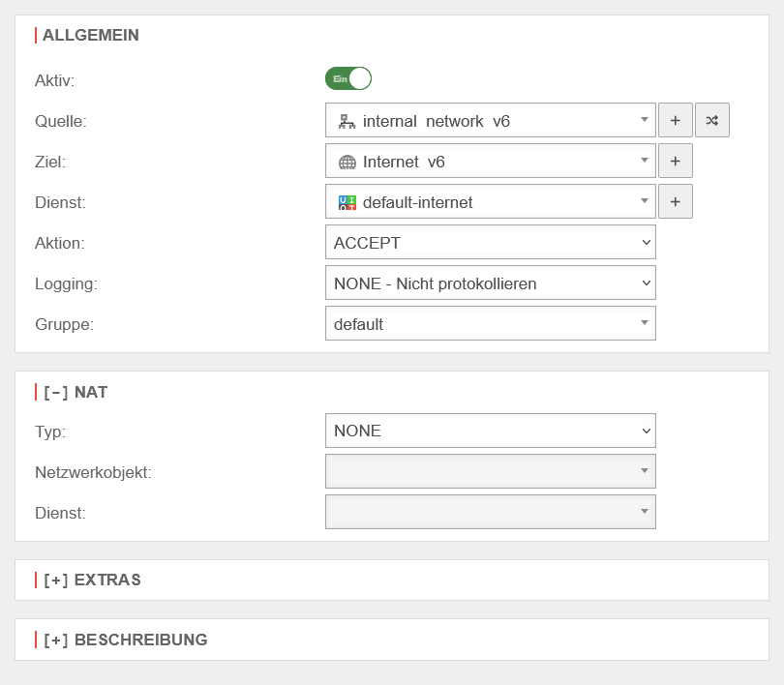Viewport: 784px width, 685px height.
Task: Change the Logging selection
Action: click(490, 283)
